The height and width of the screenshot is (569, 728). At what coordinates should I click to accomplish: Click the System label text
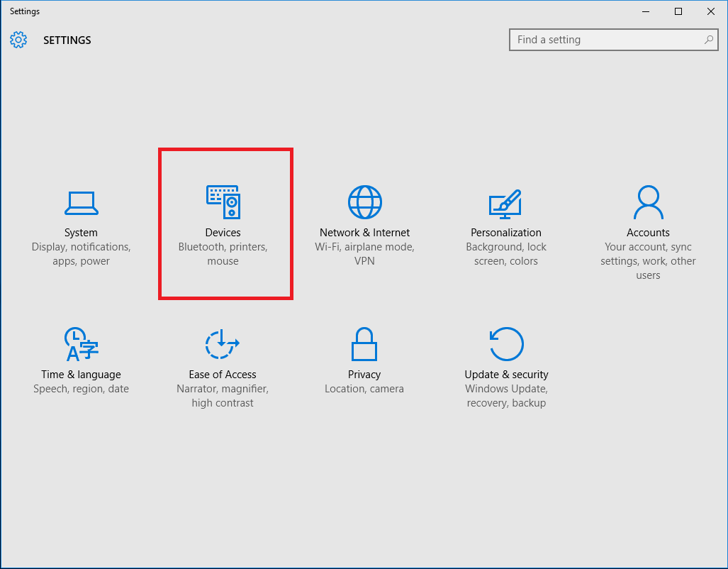81,233
